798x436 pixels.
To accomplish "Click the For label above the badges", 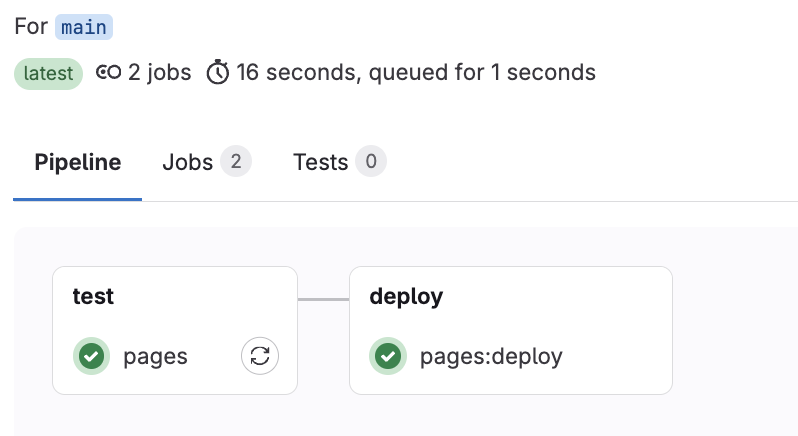I will (x=31, y=27).
